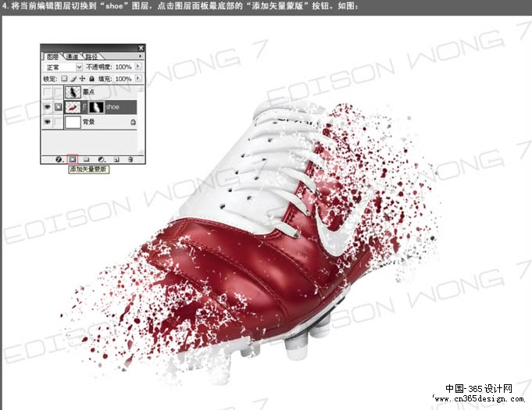Click the delete layer trash icon

(130, 159)
